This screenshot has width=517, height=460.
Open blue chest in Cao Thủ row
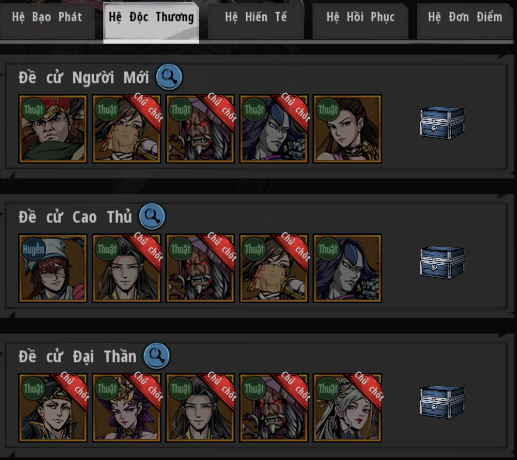[x=442, y=262]
